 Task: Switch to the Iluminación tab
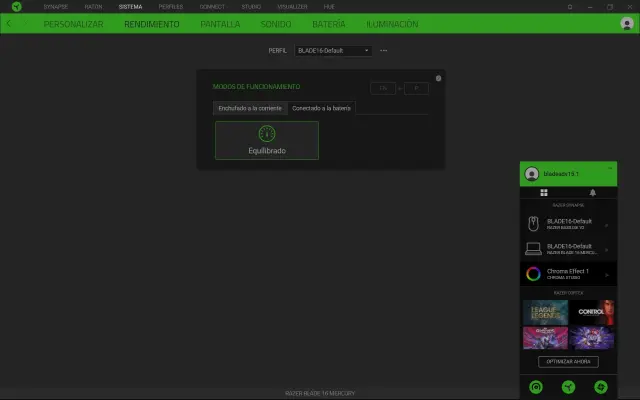pyautogui.click(x=392, y=23)
